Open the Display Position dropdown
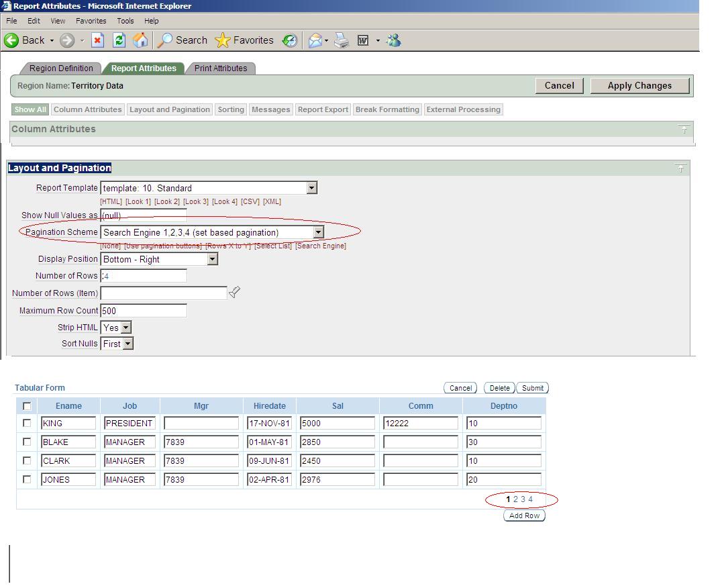Screen dimensions: 724x588 pos(212,260)
